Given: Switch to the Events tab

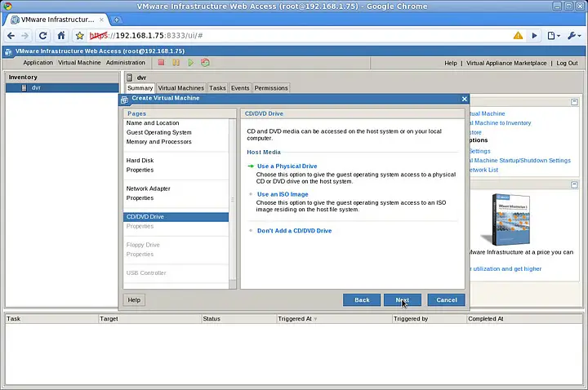Looking at the screenshot, I should point(240,88).
